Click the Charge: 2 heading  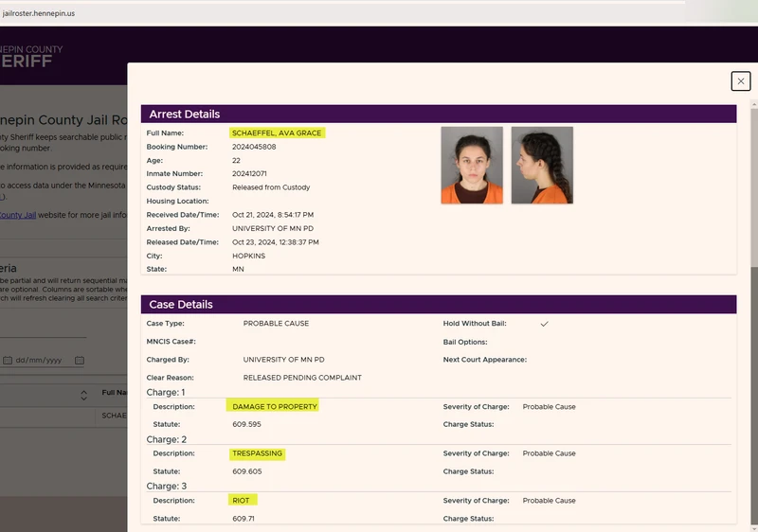(167, 439)
